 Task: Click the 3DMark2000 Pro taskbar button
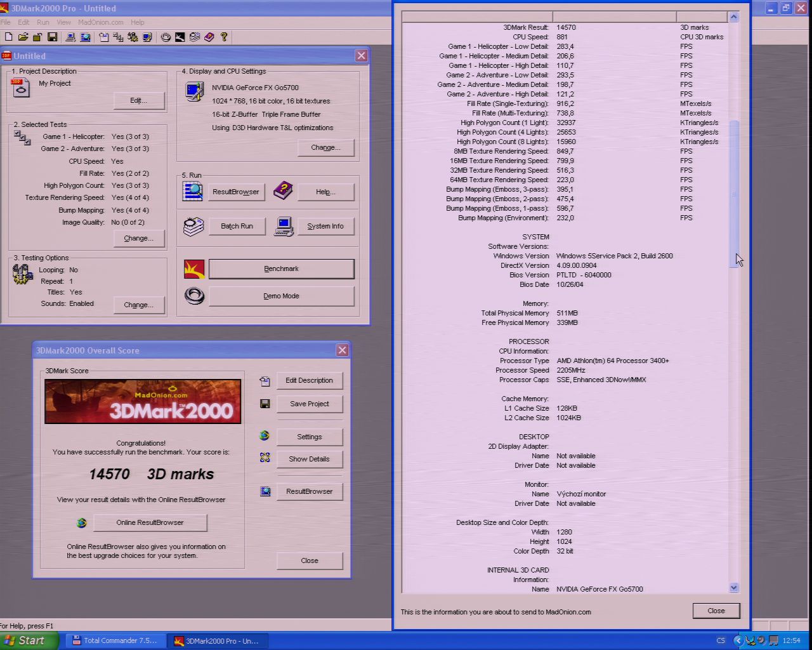[217, 640]
